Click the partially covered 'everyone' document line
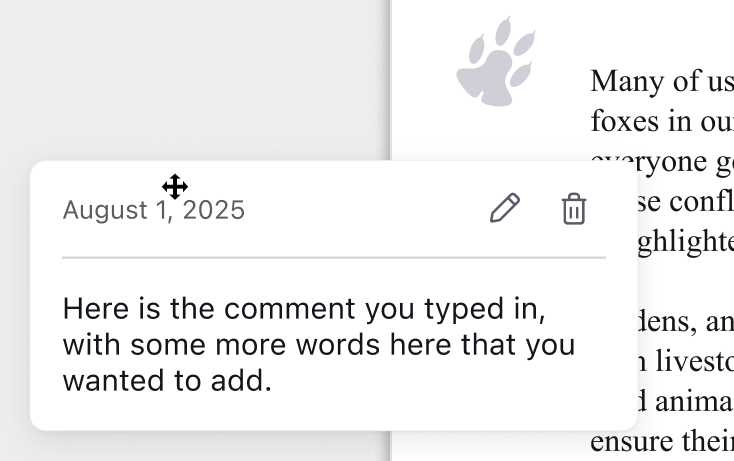The width and height of the screenshot is (734, 461). (661, 159)
